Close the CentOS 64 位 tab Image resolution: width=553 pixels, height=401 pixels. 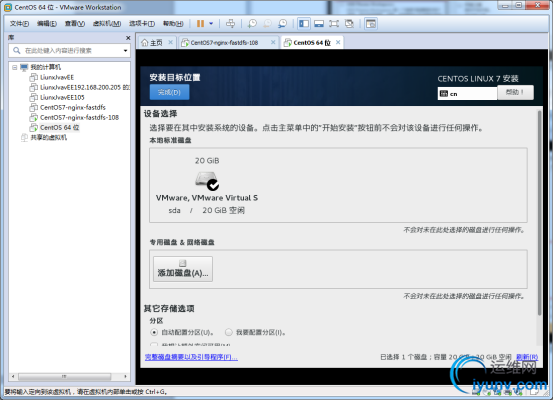point(338,42)
